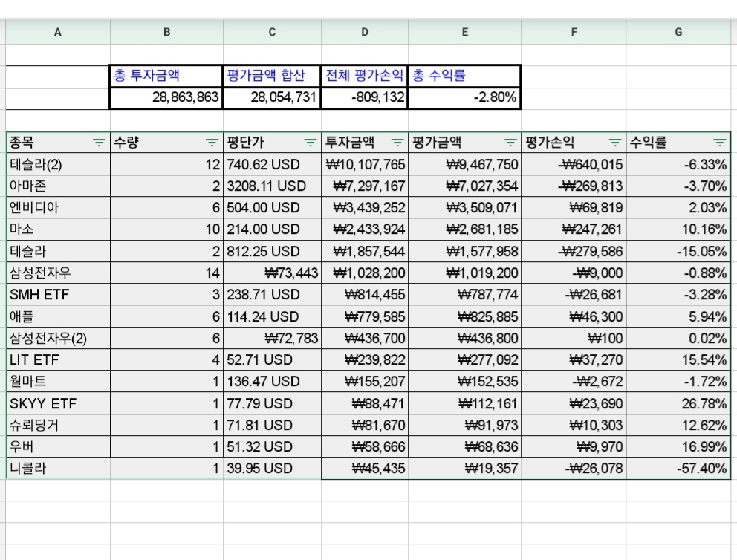Open the filter dropdown for 평가금액 column
The height and width of the screenshot is (560, 737).
click(510, 143)
